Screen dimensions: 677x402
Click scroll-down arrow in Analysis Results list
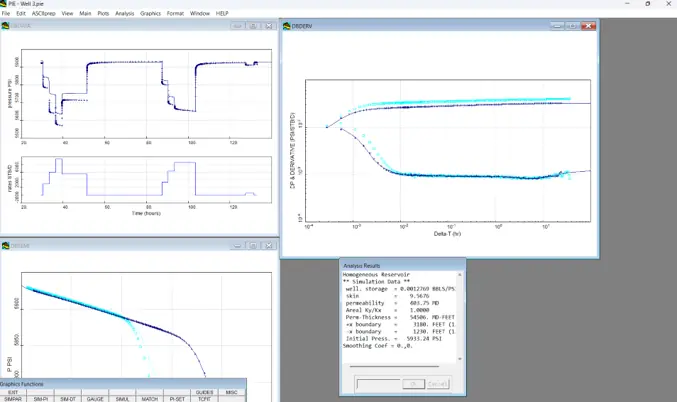(x=459, y=359)
